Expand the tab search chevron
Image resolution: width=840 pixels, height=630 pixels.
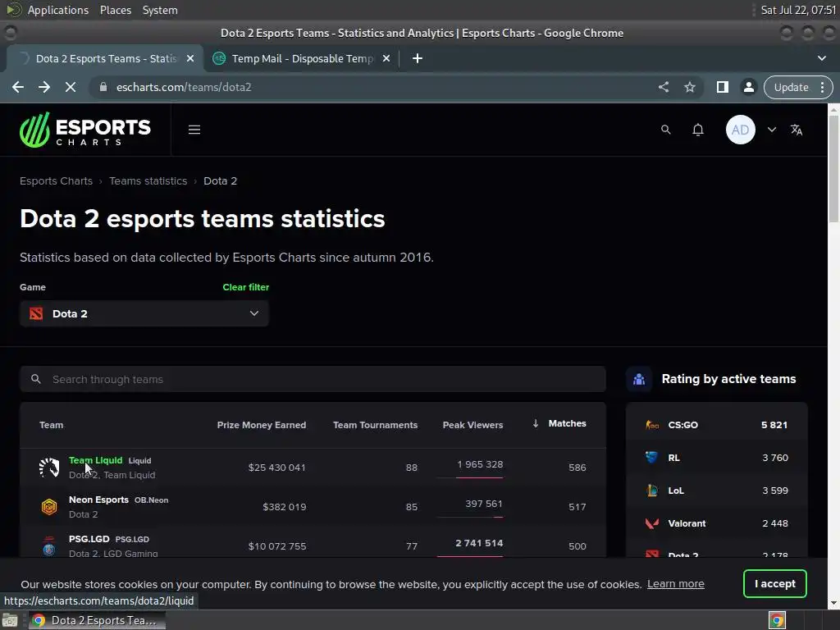pyautogui.click(x=822, y=58)
